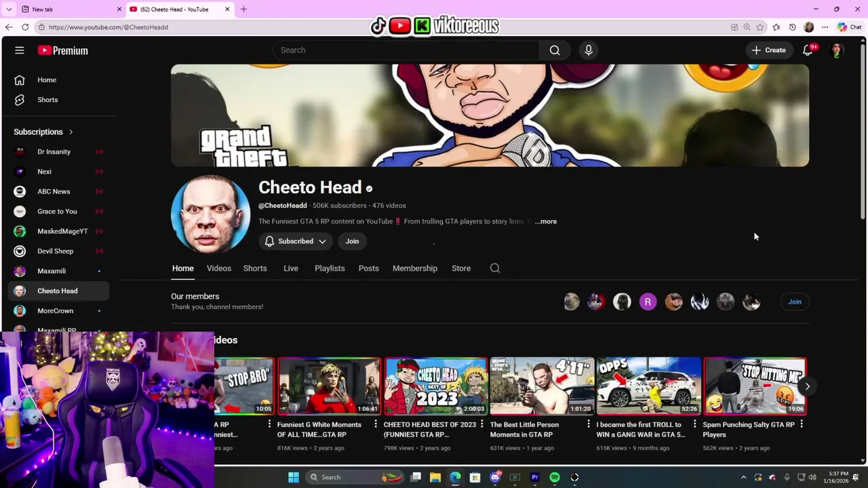Open the browser tab list dropdown
This screenshot has width=868, height=488.
(9, 9)
